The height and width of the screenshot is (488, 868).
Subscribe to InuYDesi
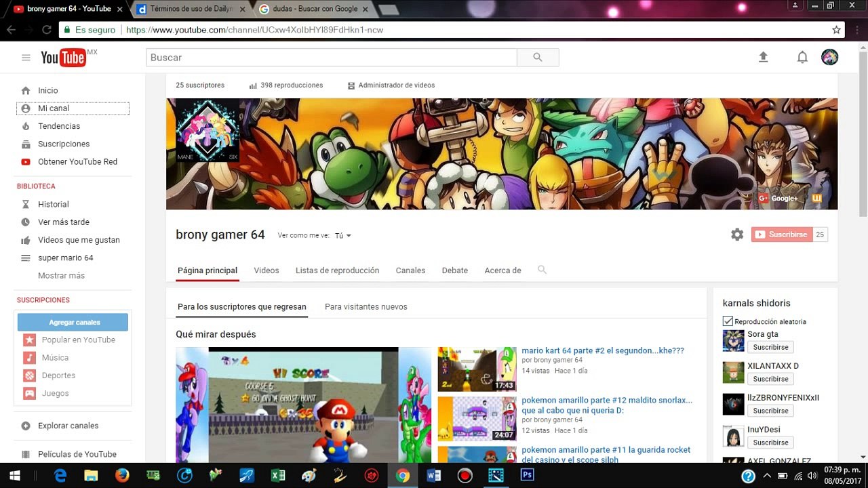[x=770, y=443]
